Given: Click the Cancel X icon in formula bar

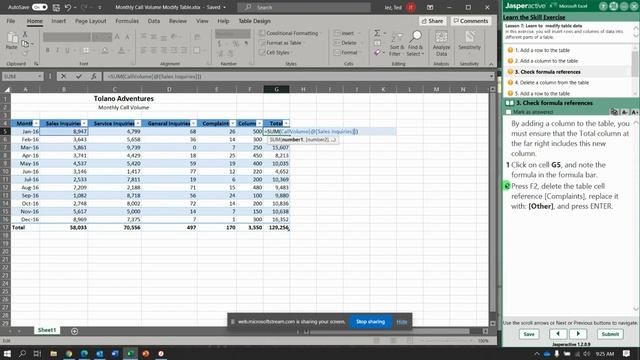Looking at the screenshot, I should [x=63, y=76].
